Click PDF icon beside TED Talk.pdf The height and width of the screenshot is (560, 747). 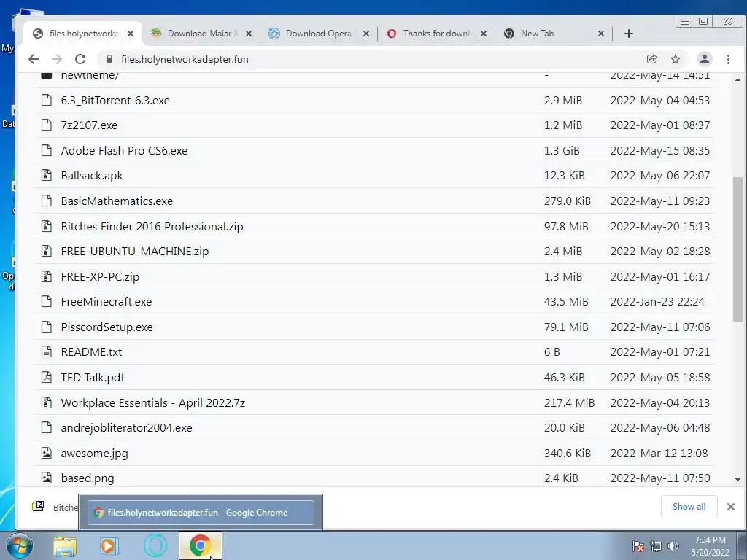(x=46, y=377)
